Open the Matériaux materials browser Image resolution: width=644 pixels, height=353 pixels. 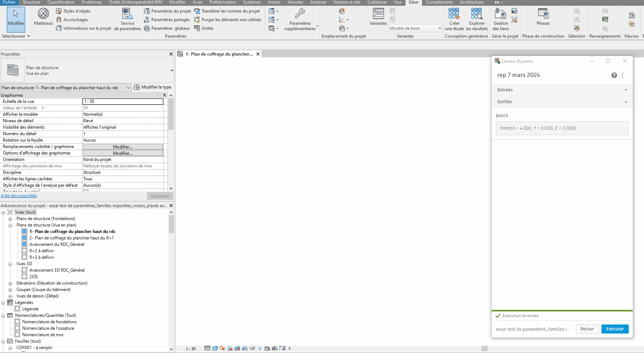[x=43, y=17]
